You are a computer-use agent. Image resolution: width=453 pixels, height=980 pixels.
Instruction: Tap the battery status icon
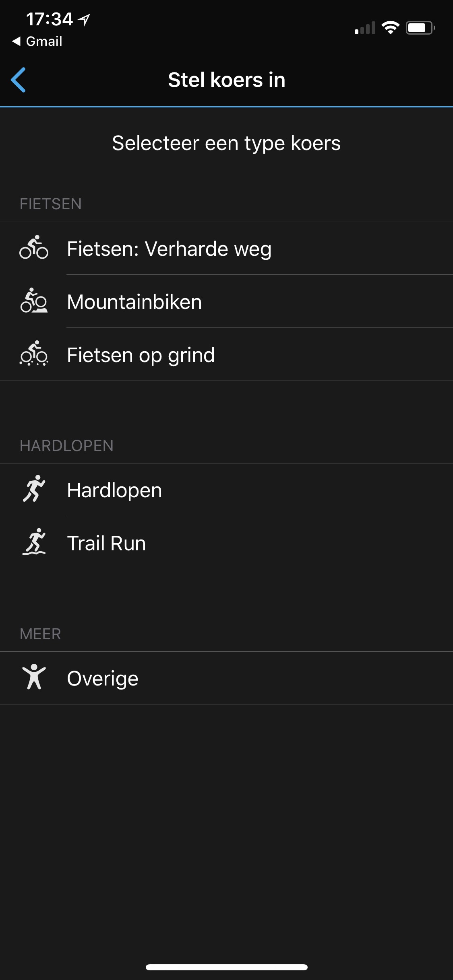pos(420,28)
